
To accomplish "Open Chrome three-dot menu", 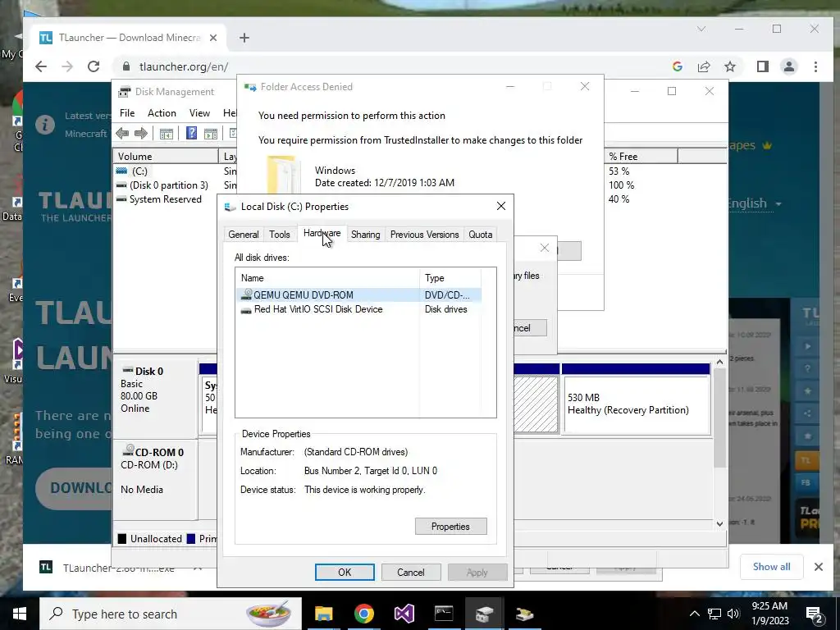I will [815, 66].
